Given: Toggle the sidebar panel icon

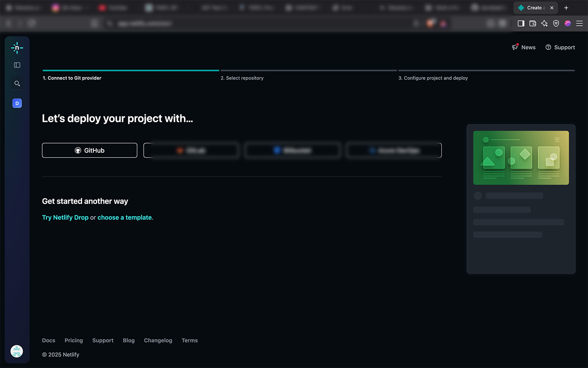Looking at the screenshot, I should click(x=17, y=65).
